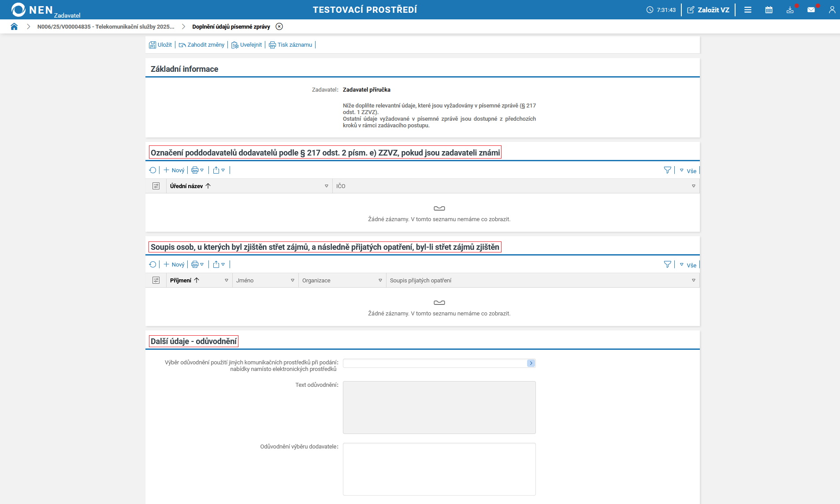Open the IČO column filter menu
840x504 pixels.
coord(694,186)
